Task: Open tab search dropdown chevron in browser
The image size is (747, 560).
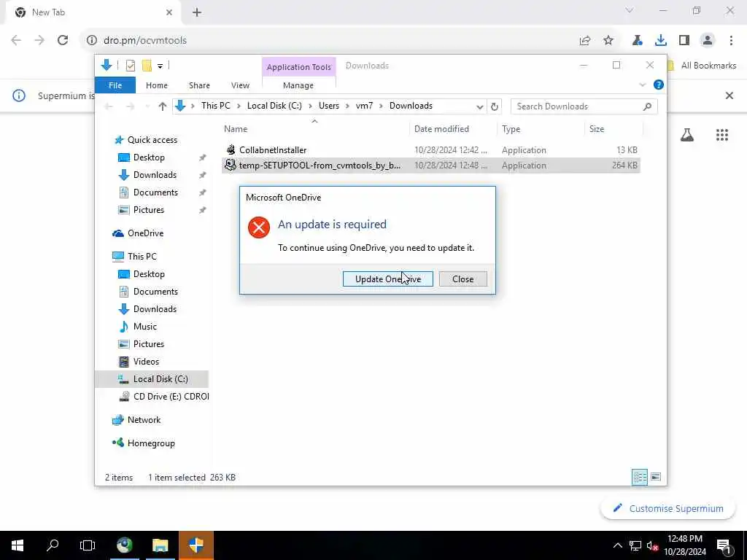Action: click(630, 10)
